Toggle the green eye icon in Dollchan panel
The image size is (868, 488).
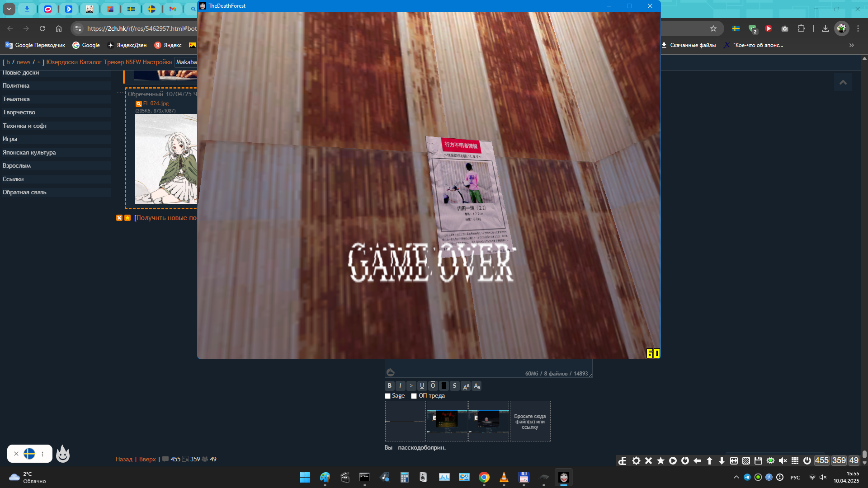point(770,460)
